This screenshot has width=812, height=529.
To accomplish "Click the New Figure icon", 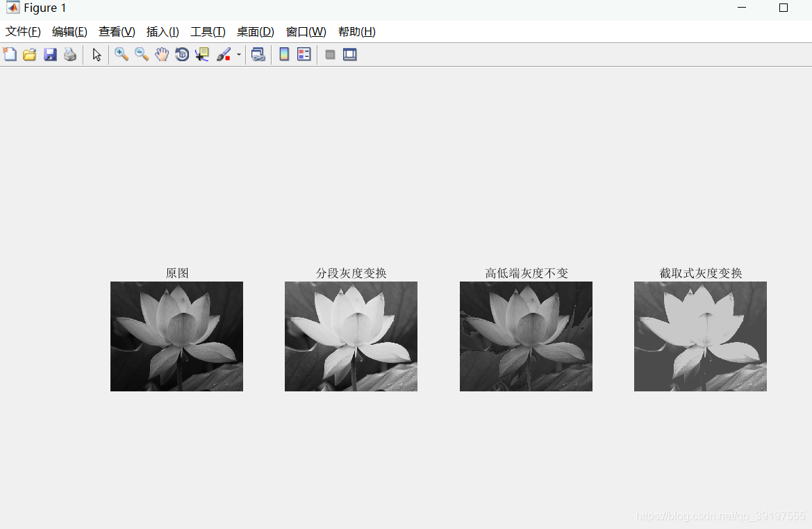I will (x=10, y=54).
